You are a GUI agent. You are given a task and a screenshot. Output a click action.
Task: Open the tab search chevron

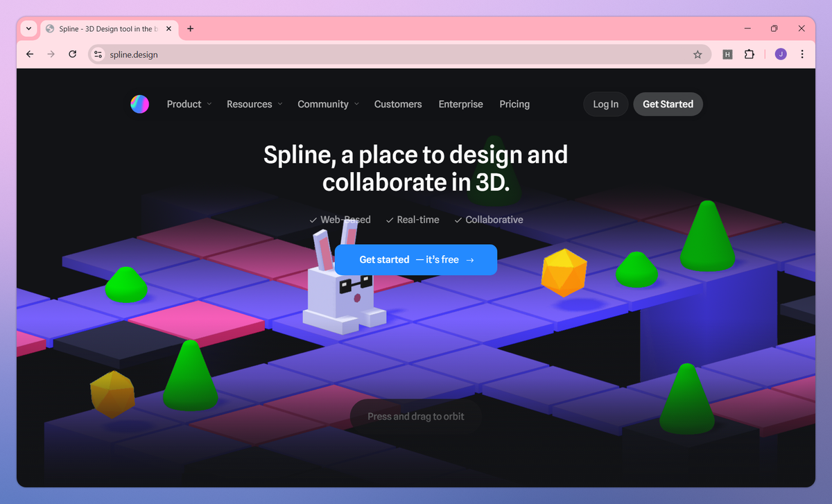pos(28,28)
